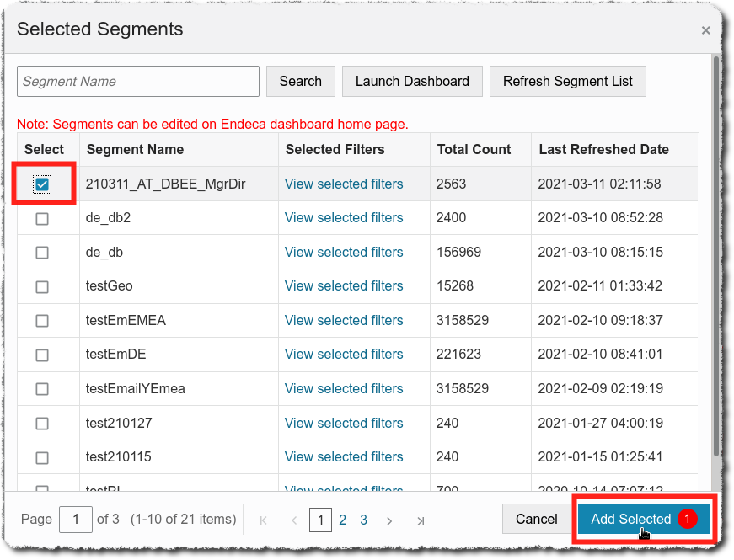Go to next page arrow
Viewport: 734px width, 560px height.
(389, 520)
